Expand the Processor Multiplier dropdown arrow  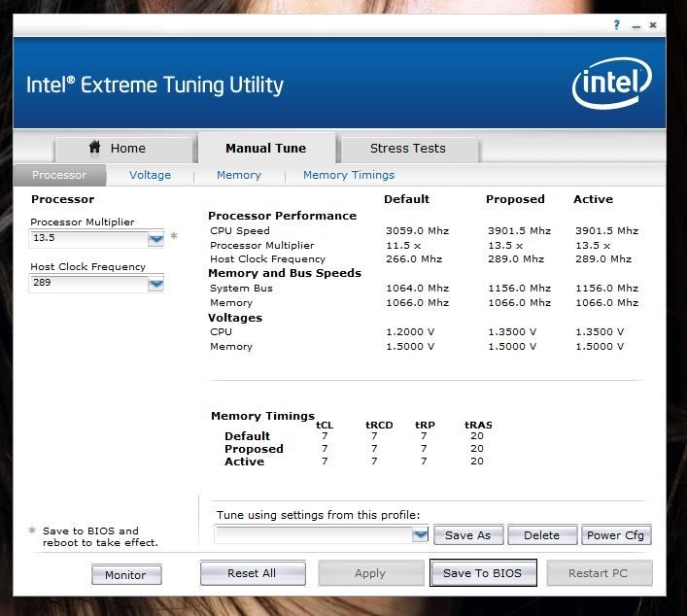coord(155,239)
